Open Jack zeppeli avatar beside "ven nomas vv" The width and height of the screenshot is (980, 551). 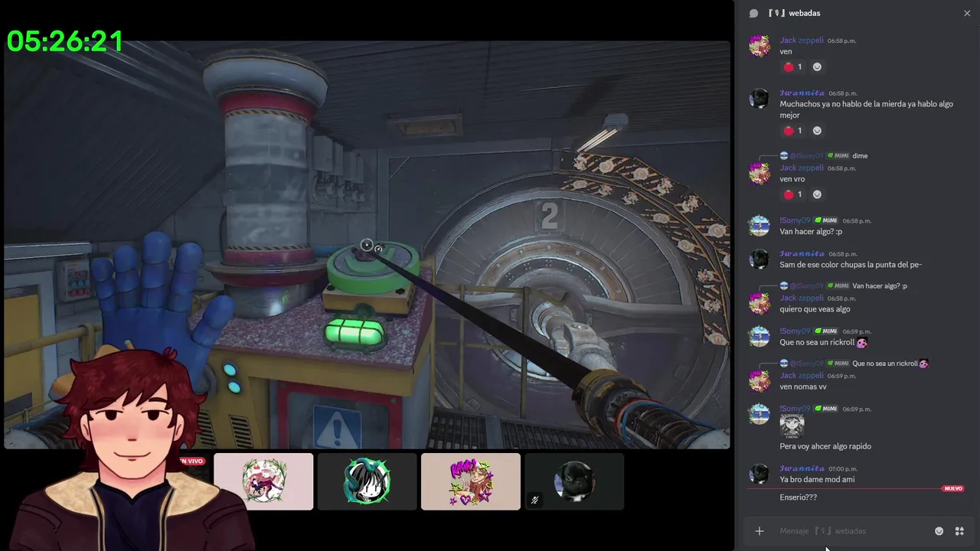(759, 380)
